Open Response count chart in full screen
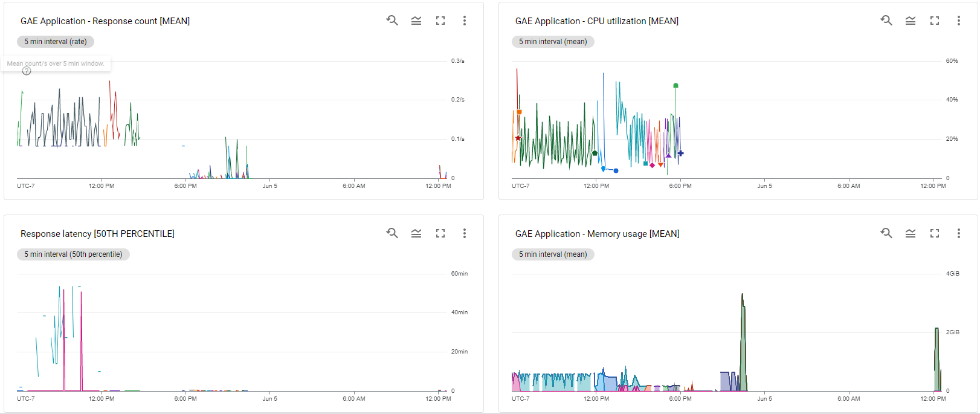 pos(440,21)
